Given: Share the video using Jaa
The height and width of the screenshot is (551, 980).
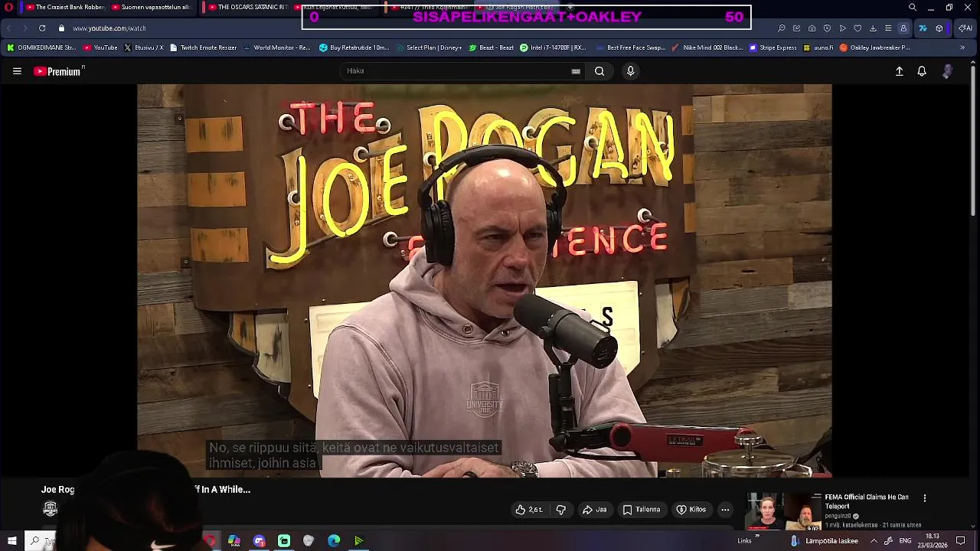Looking at the screenshot, I should tap(594, 510).
